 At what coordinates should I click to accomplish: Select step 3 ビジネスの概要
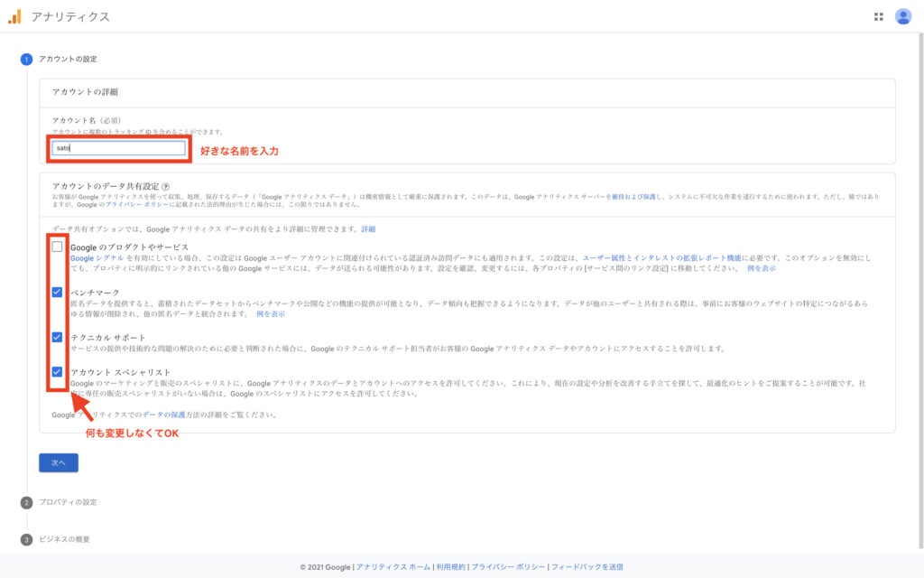pyautogui.click(x=55, y=539)
